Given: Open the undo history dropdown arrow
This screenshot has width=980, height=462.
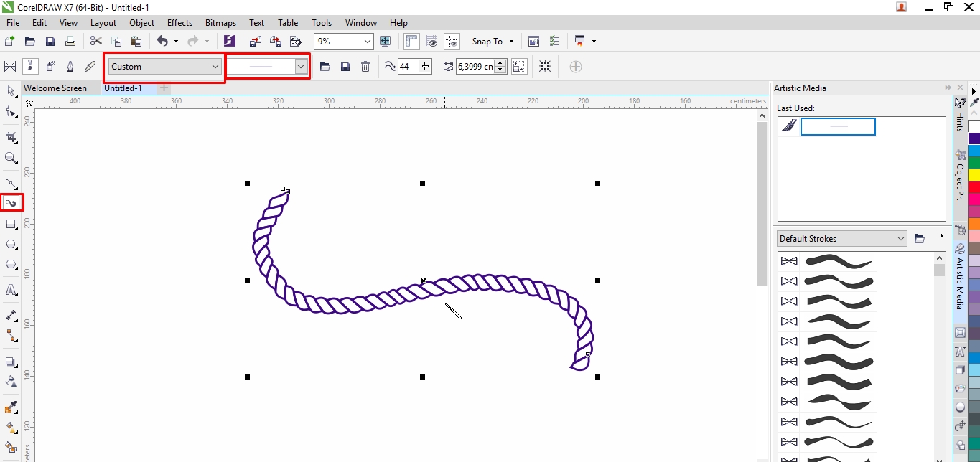Looking at the screenshot, I should tap(176, 42).
